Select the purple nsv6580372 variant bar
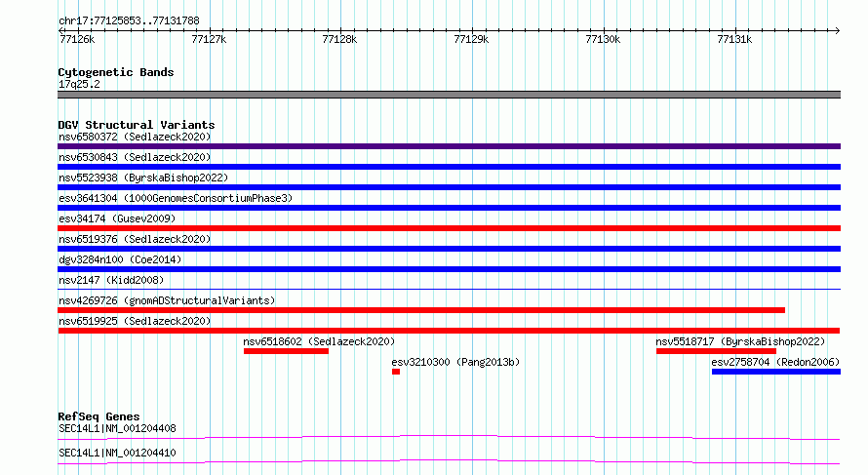Image resolution: width=868 pixels, height=475 pixels. coord(449,146)
